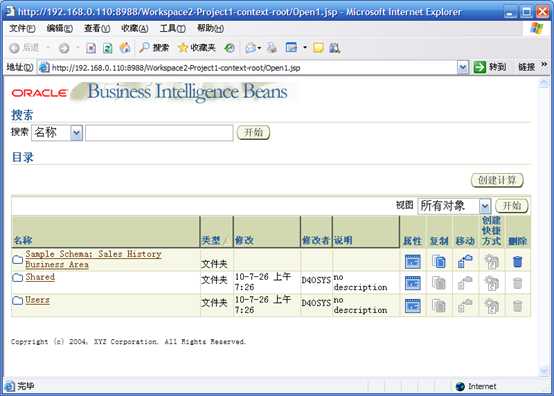This screenshot has width=554, height=396.
Task: Open the 文件(F) menu
Action: (x=22, y=28)
